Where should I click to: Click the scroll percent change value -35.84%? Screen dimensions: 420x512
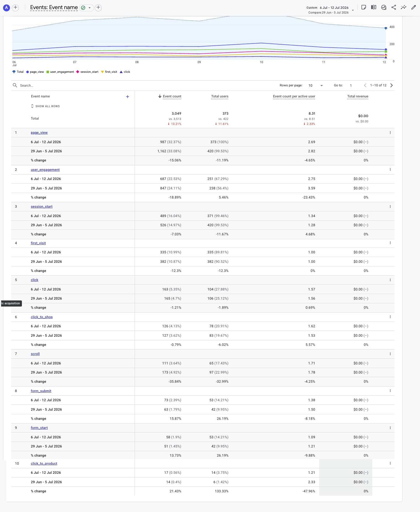175,382
